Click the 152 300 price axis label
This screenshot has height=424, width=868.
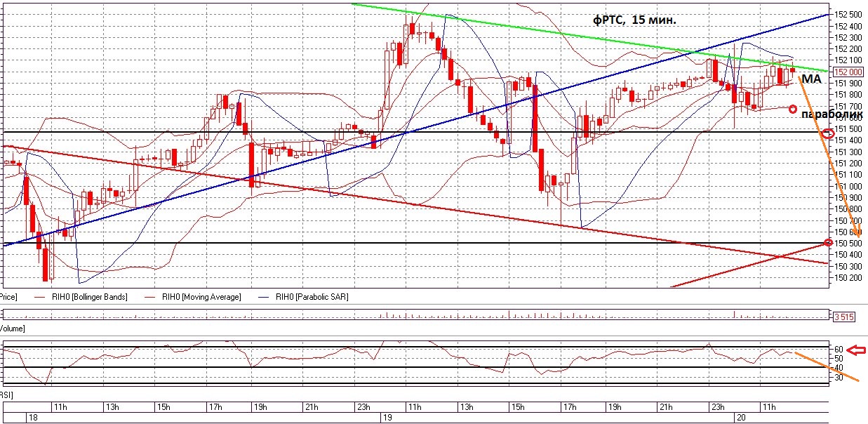click(x=849, y=37)
